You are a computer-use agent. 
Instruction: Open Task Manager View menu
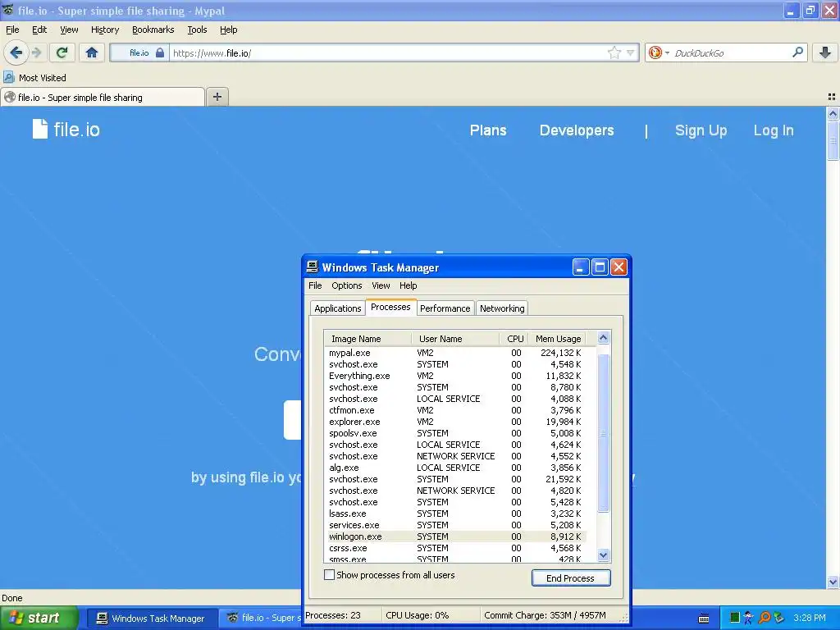tap(381, 285)
